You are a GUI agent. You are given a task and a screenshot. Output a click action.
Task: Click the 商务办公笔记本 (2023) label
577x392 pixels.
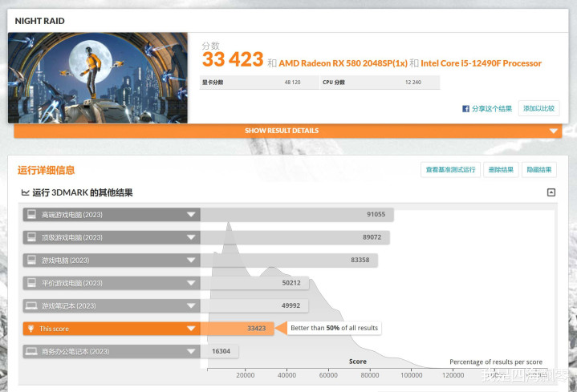pos(75,352)
